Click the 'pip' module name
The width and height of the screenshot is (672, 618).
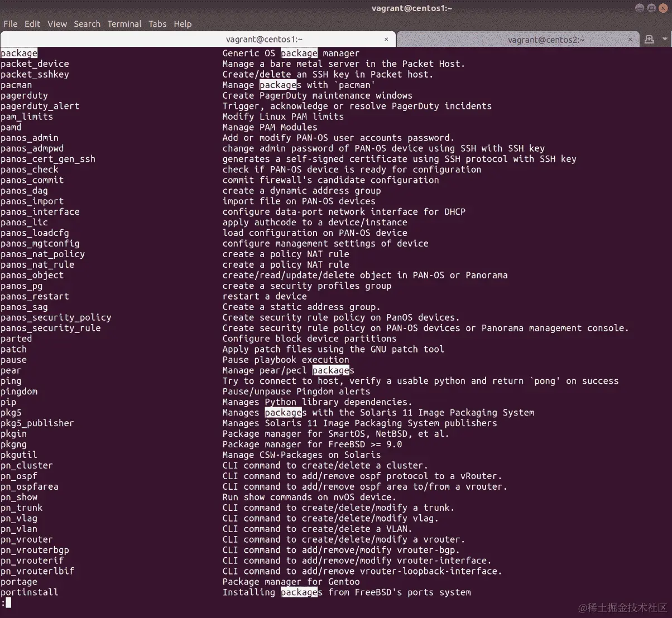click(x=8, y=403)
